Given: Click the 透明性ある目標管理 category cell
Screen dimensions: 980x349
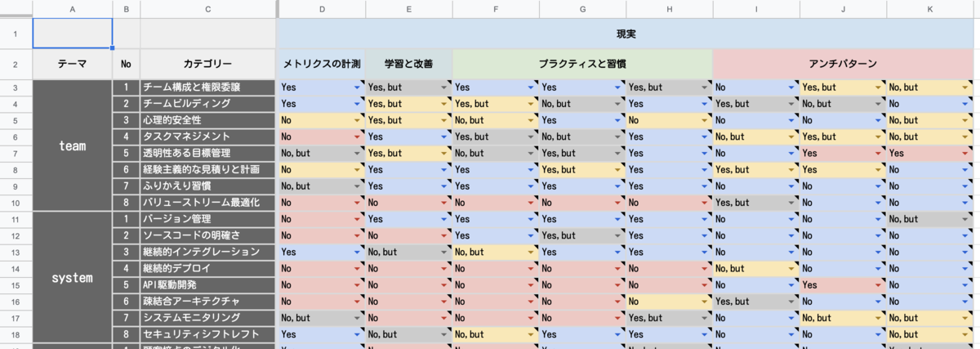Looking at the screenshot, I should click(207, 153).
